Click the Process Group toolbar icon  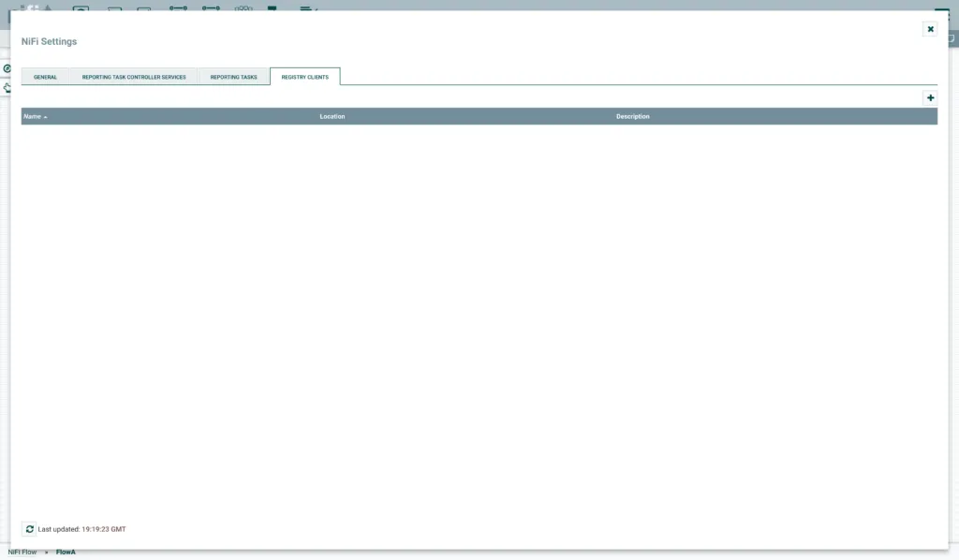tap(178, 8)
